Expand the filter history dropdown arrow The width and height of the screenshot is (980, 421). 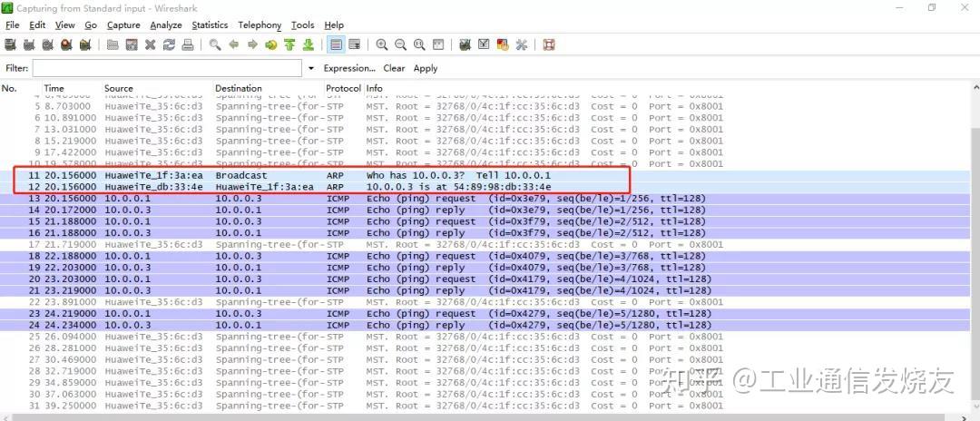click(311, 68)
